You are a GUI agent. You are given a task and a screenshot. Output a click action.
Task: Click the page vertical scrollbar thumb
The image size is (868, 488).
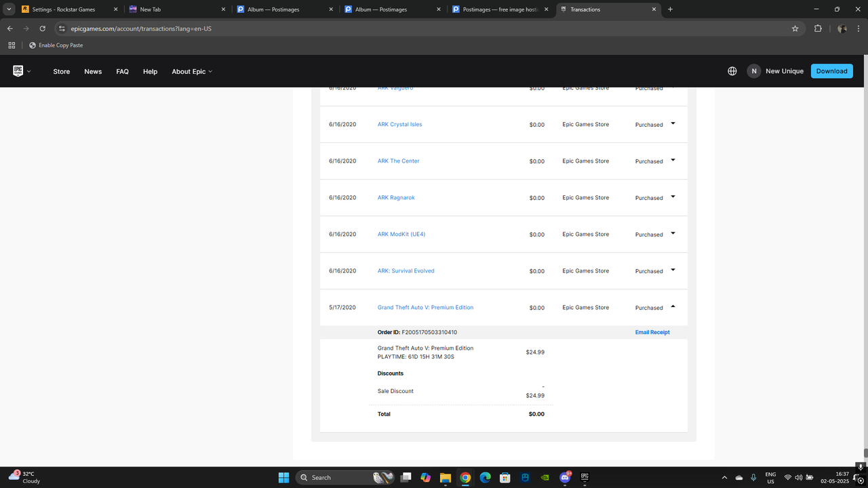click(865, 453)
